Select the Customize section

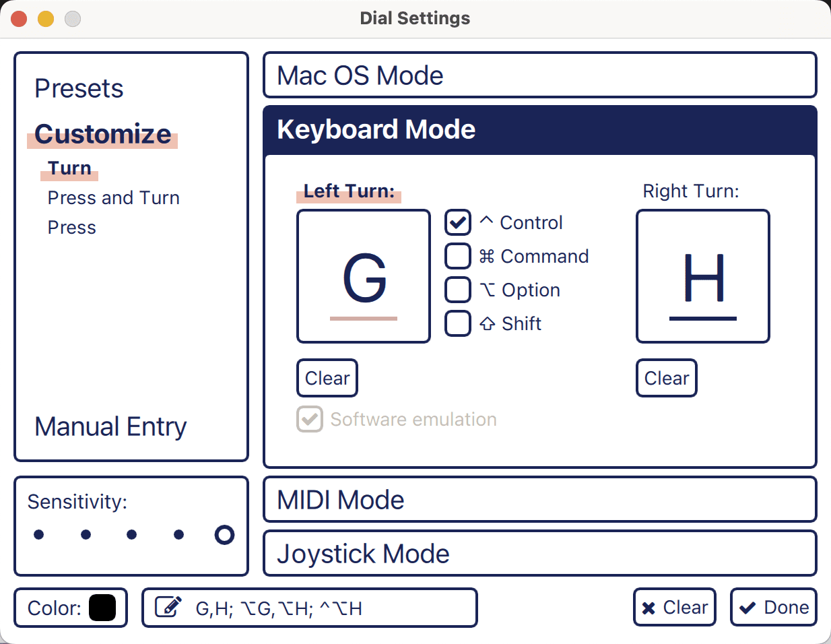pyautogui.click(x=103, y=134)
